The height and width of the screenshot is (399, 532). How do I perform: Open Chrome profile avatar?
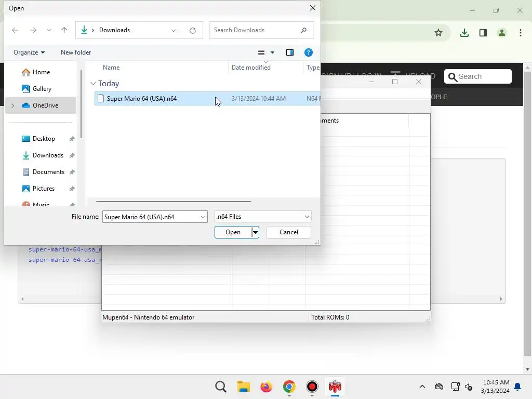[x=501, y=33]
